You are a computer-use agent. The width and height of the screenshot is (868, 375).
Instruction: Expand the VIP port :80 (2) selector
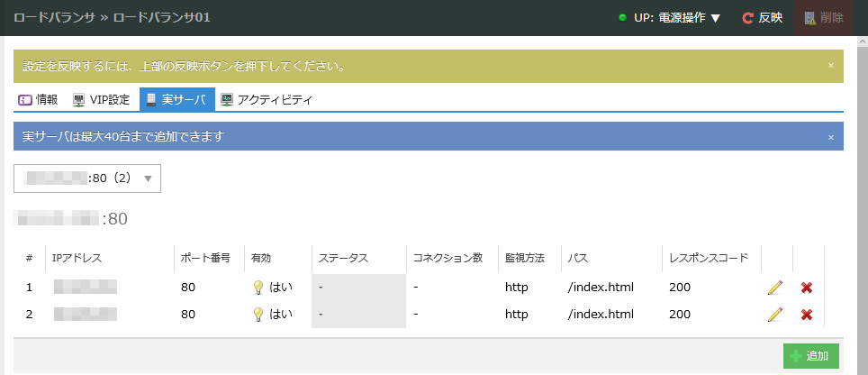tap(87, 178)
